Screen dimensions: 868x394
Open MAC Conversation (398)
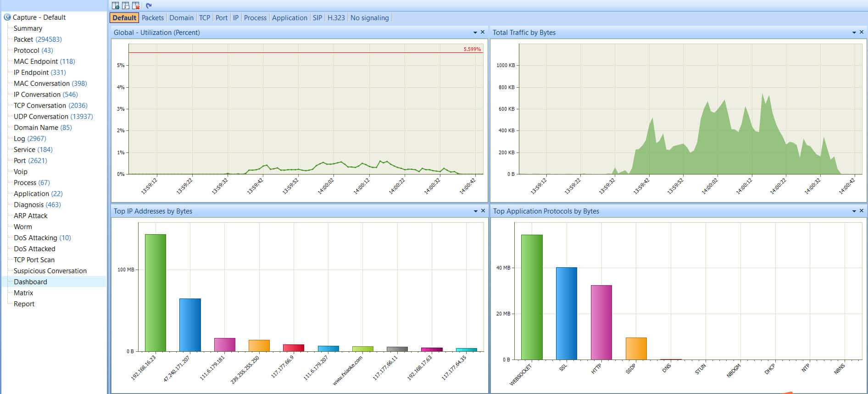[50, 84]
